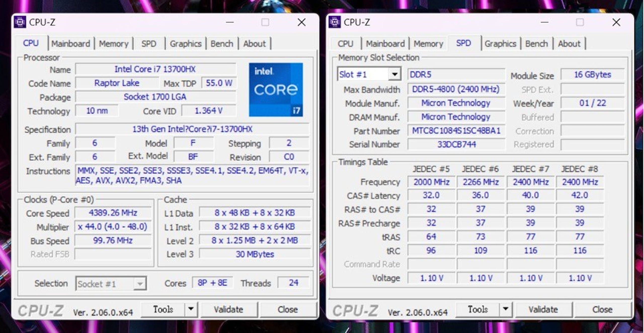
Task: Click Core Speed value 4389.26 MHz
Action: point(113,213)
